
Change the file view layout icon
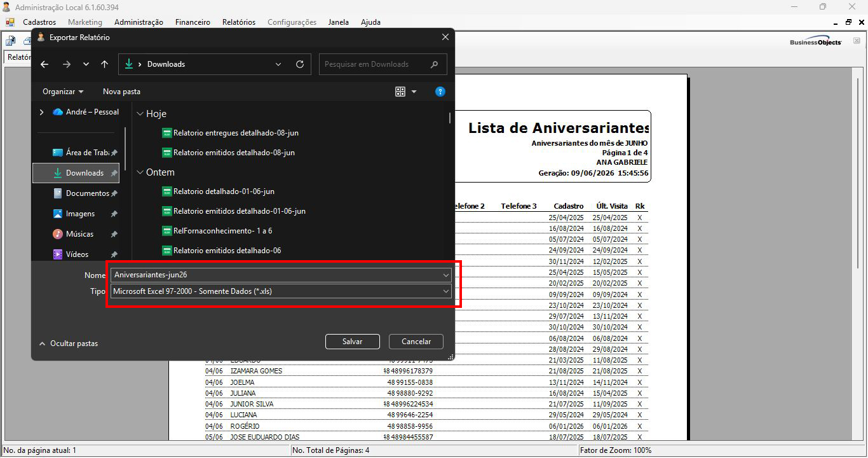tap(400, 92)
